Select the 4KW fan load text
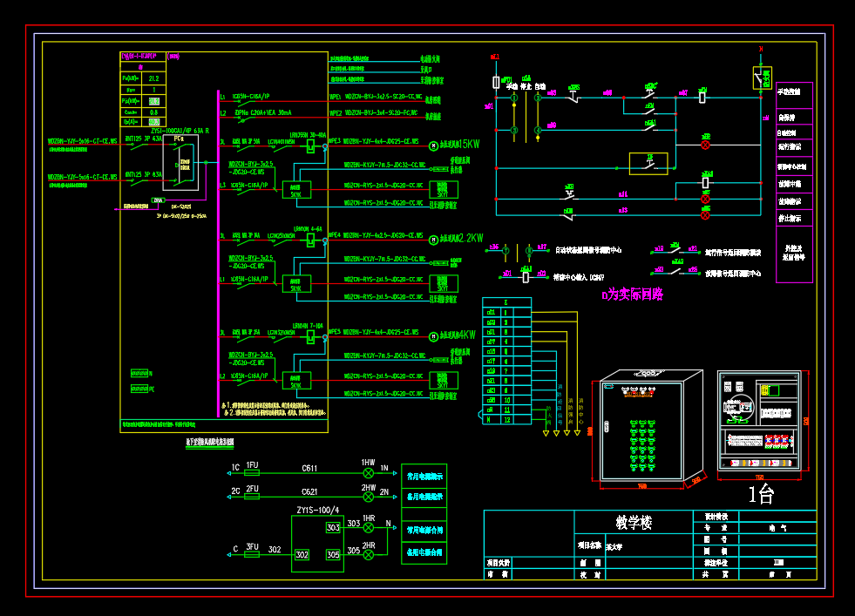This screenshot has height=616, width=855. pyautogui.click(x=458, y=335)
